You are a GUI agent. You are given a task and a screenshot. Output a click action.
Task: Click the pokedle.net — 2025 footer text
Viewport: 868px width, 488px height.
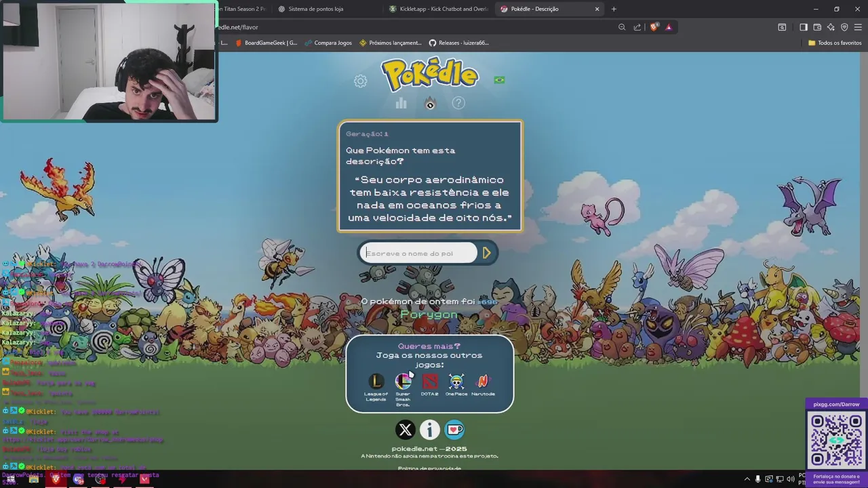click(429, 449)
